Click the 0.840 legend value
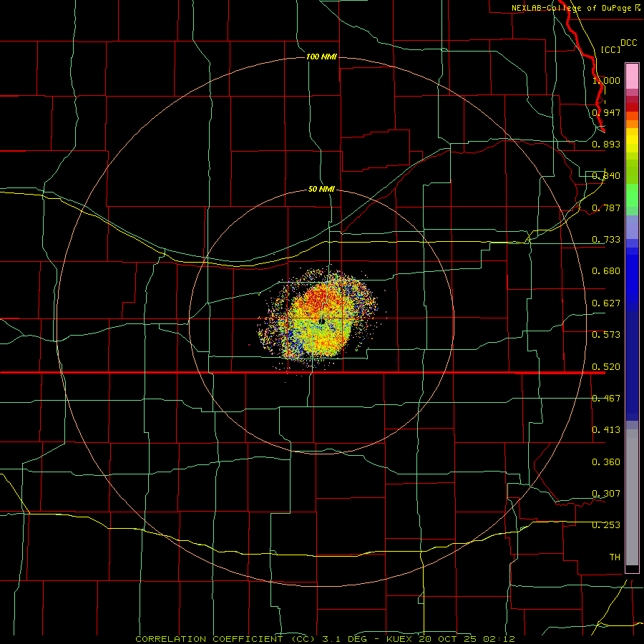Image resolution: width=644 pixels, height=644 pixels. pyautogui.click(x=606, y=176)
